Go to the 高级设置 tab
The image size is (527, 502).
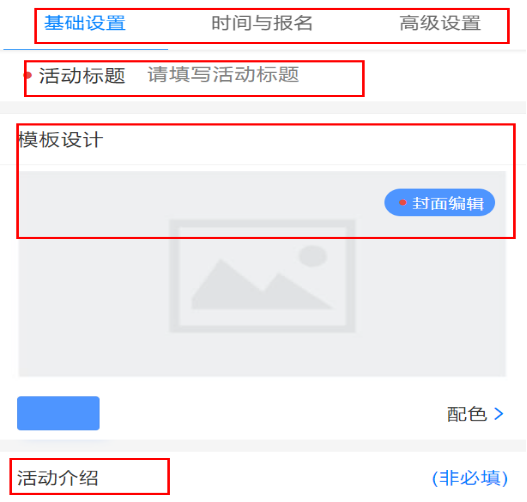tap(440, 23)
